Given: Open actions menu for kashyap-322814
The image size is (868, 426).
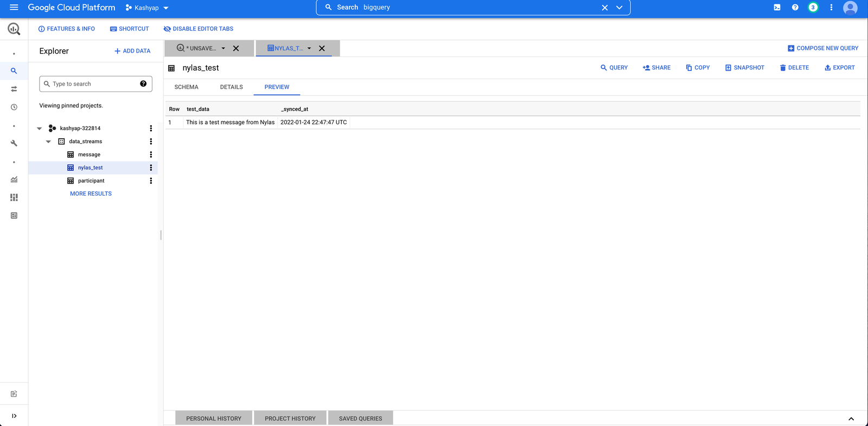Looking at the screenshot, I should point(151,128).
